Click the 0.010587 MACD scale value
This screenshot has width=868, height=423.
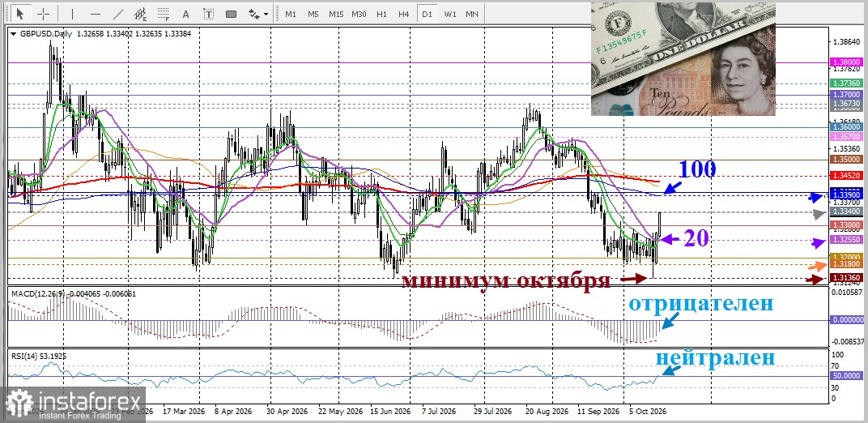(x=848, y=293)
